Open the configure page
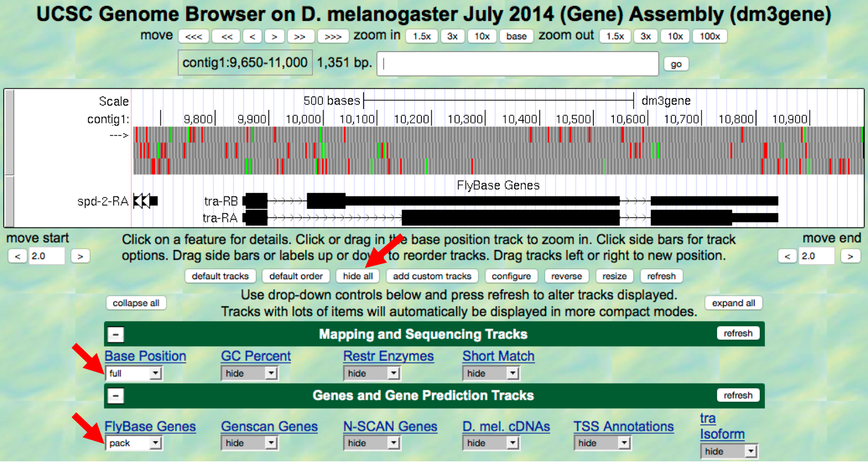This screenshot has height=465, width=868. (511, 276)
